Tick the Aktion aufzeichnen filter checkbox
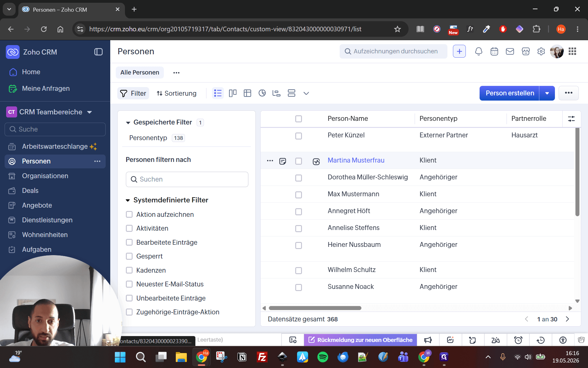 point(129,214)
